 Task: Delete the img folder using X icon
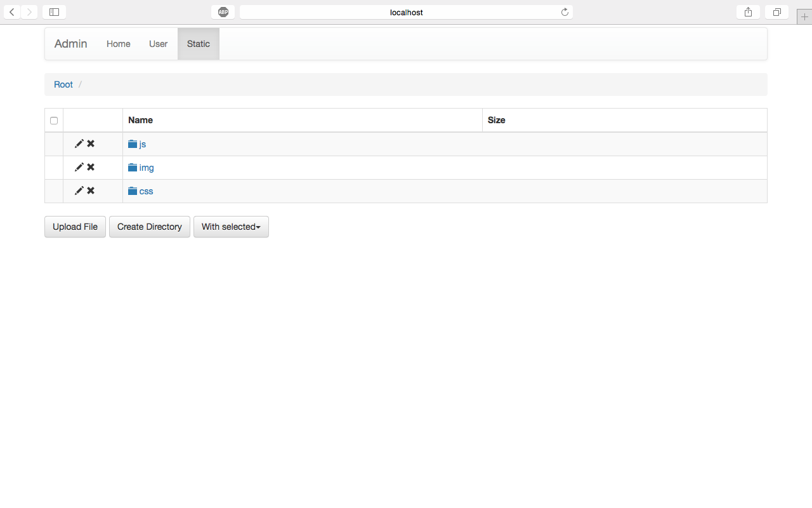(91, 168)
